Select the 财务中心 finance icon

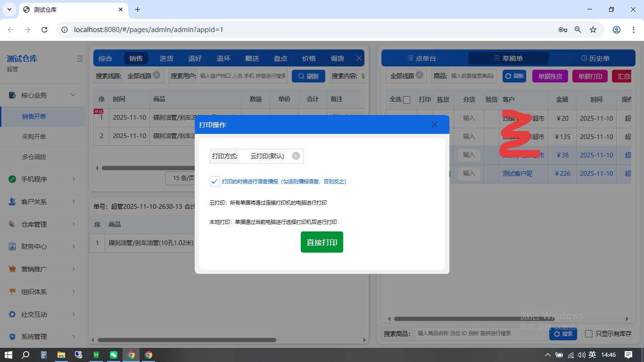pyautogui.click(x=12, y=247)
